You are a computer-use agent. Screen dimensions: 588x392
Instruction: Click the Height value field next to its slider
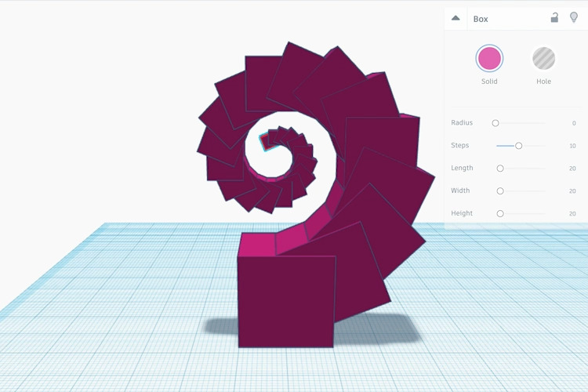click(x=572, y=213)
